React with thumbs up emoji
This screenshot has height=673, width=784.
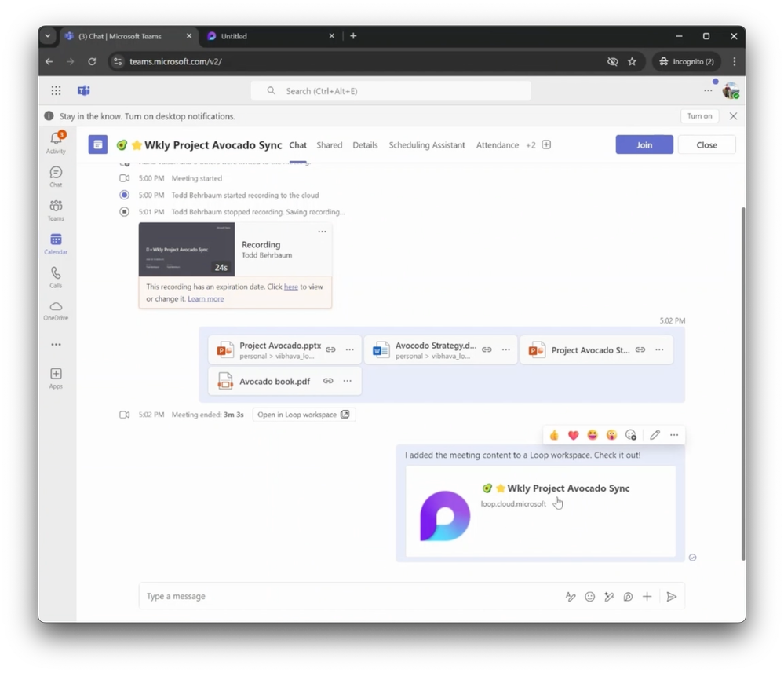[554, 435]
